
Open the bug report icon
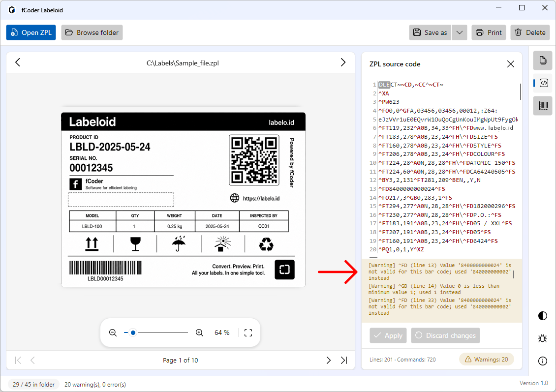(x=543, y=338)
